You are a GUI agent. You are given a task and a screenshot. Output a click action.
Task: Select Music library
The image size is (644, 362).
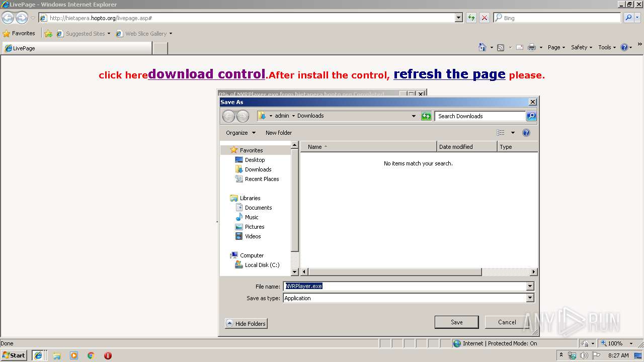click(252, 217)
